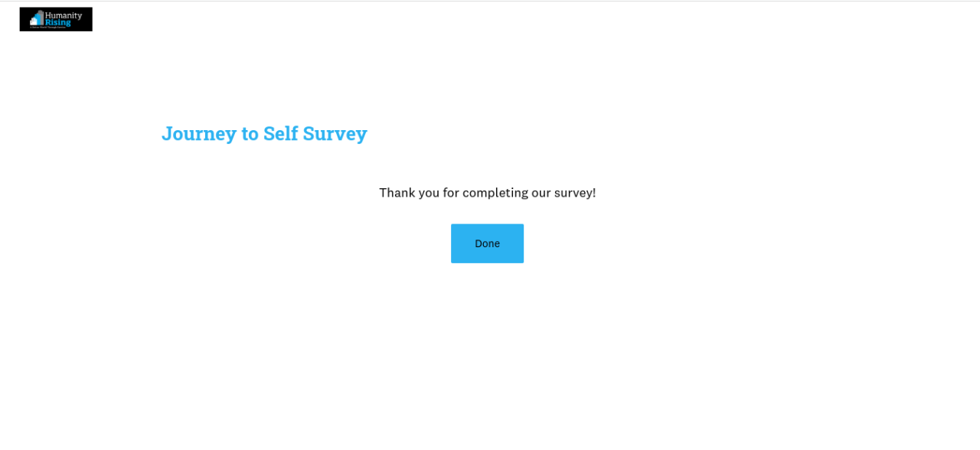Screen dimensions: 980x450
Task: Click the word "Humanity" in the logo
Action: click(64, 15)
